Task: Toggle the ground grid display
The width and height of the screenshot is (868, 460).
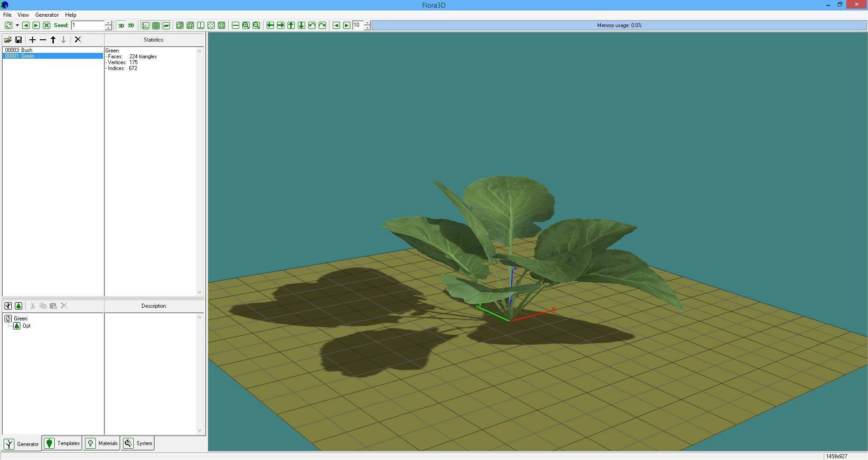Action: [x=156, y=25]
